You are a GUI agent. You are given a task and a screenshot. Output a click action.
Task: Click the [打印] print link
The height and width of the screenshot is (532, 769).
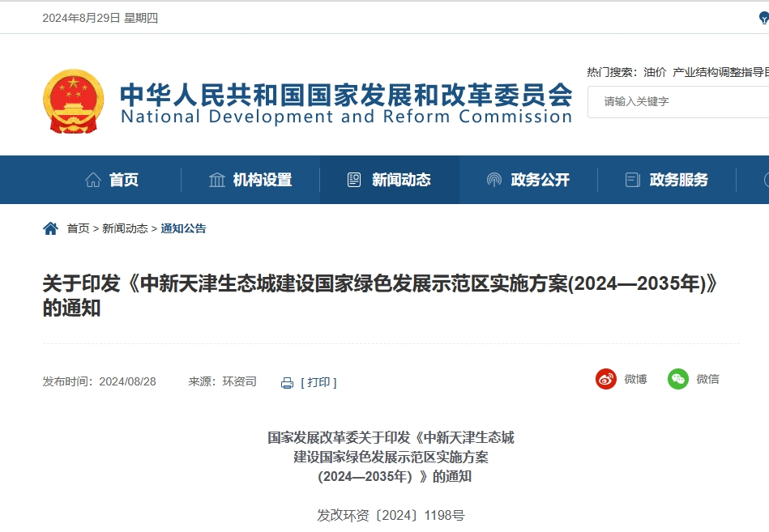tap(318, 382)
